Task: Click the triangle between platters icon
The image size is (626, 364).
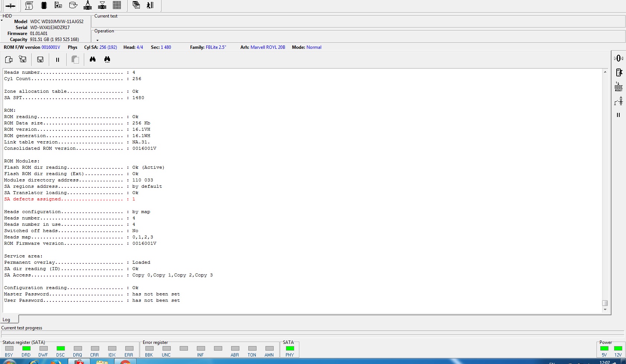Action: [x=102, y=5]
